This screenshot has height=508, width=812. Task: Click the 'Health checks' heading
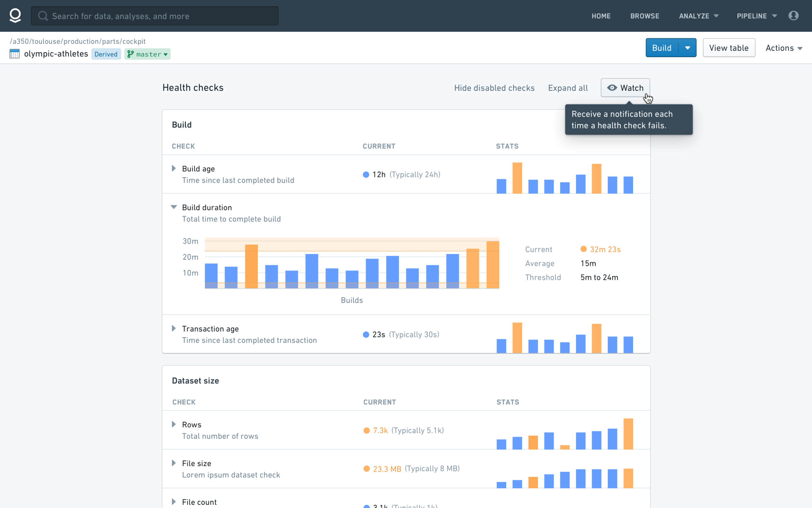coord(193,88)
